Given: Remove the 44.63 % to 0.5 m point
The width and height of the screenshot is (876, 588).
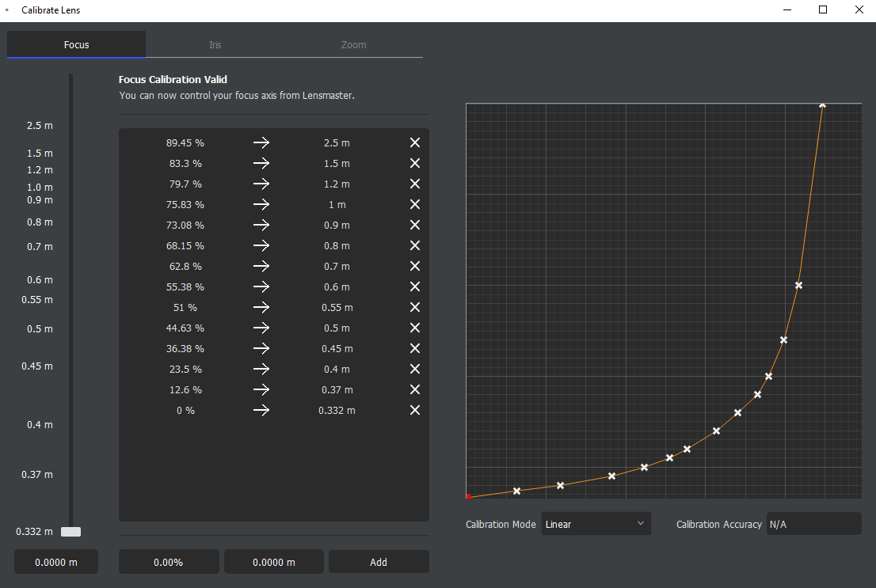Looking at the screenshot, I should (x=414, y=328).
